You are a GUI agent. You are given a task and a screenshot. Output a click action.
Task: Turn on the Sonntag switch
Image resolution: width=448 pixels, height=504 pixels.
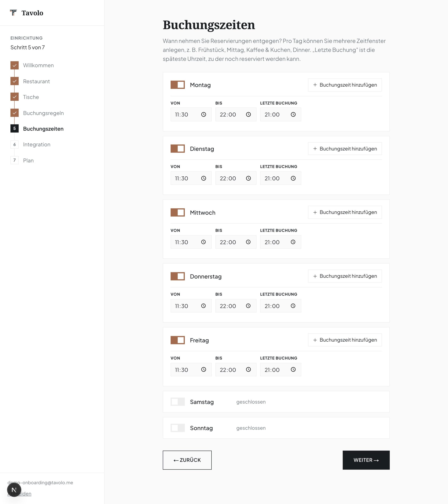pos(178,428)
